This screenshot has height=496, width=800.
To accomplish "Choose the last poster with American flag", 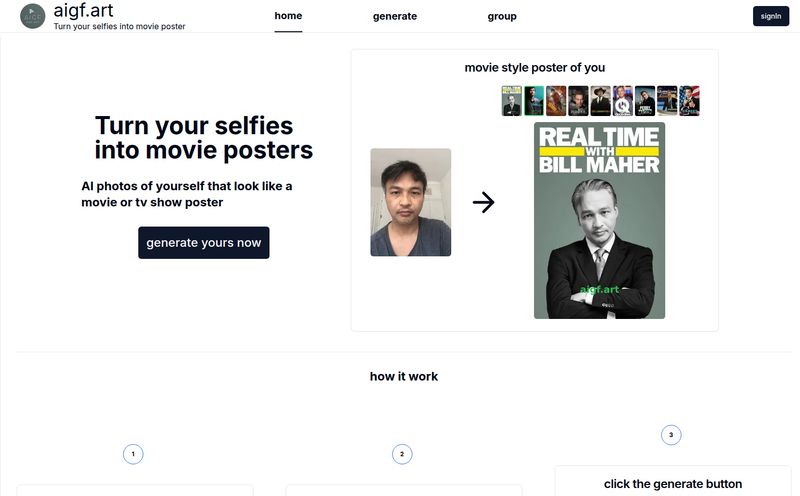I will point(689,101).
